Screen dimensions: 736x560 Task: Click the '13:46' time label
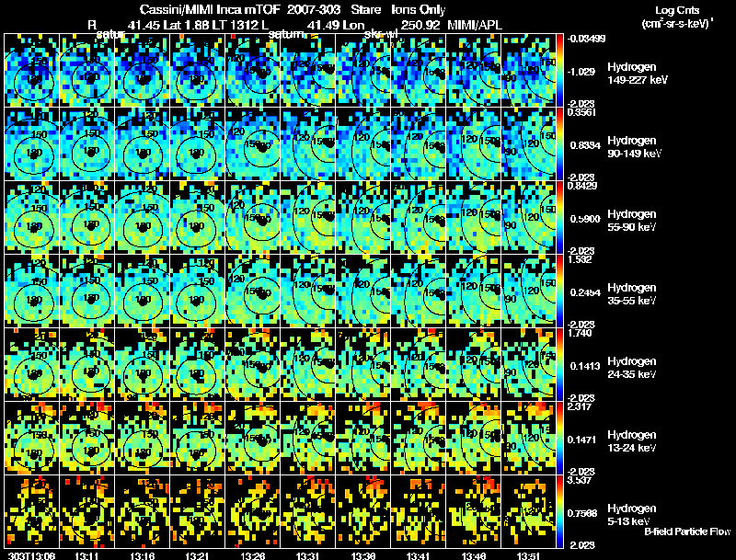tap(473, 555)
